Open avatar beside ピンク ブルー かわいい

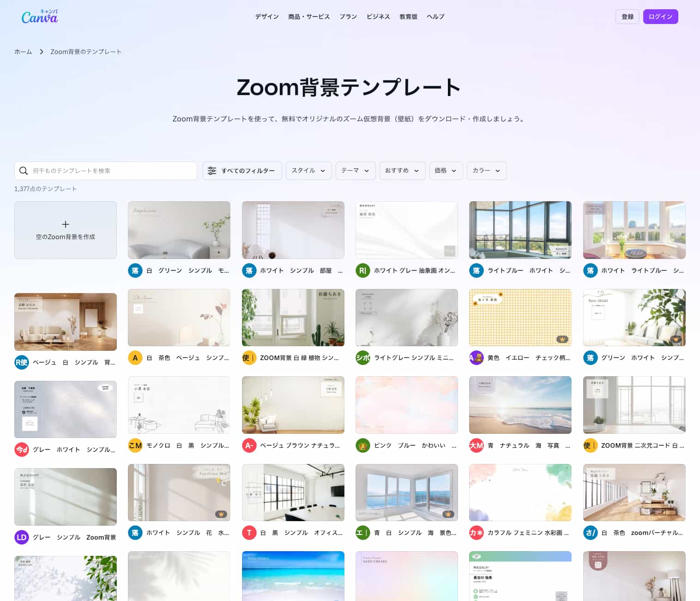pyautogui.click(x=363, y=445)
